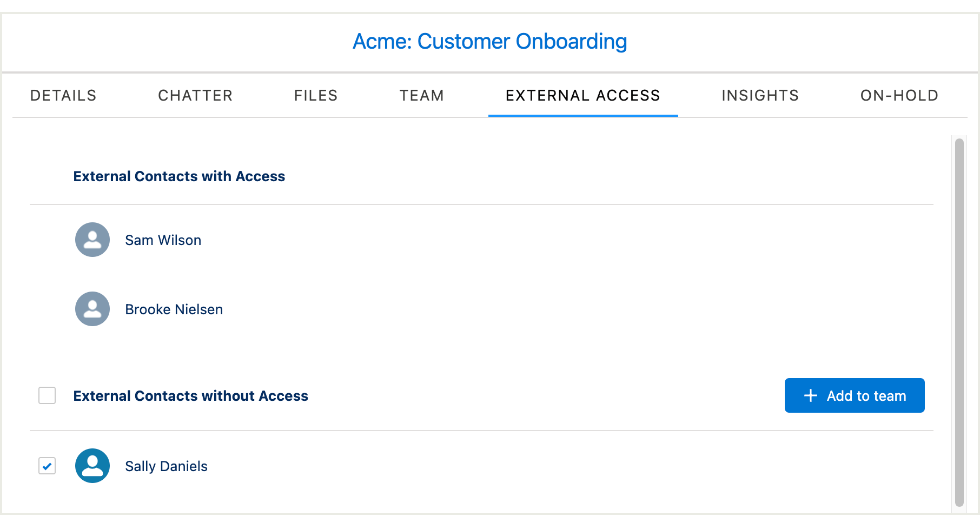Viewport: 980px width, 529px height.
Task: Click the Sam Wilson contact name
Action: (x=163, y=240)
